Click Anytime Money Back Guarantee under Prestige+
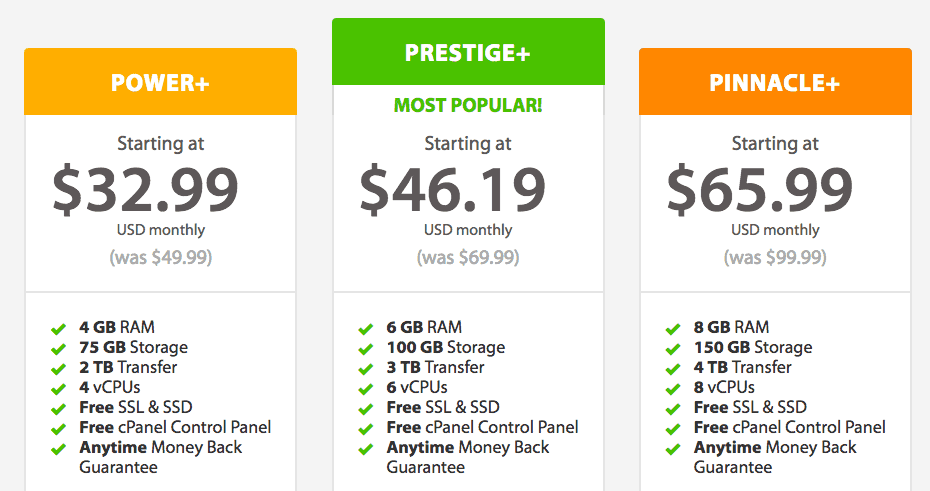 click(x=468, y=457)
